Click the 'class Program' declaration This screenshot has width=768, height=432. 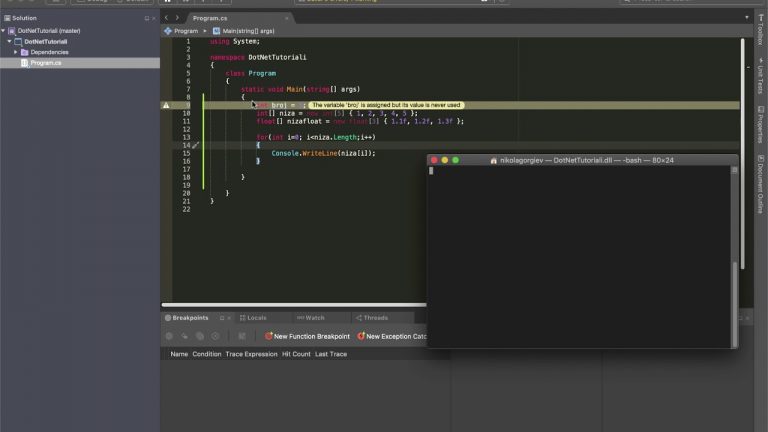tap(251, 73)
